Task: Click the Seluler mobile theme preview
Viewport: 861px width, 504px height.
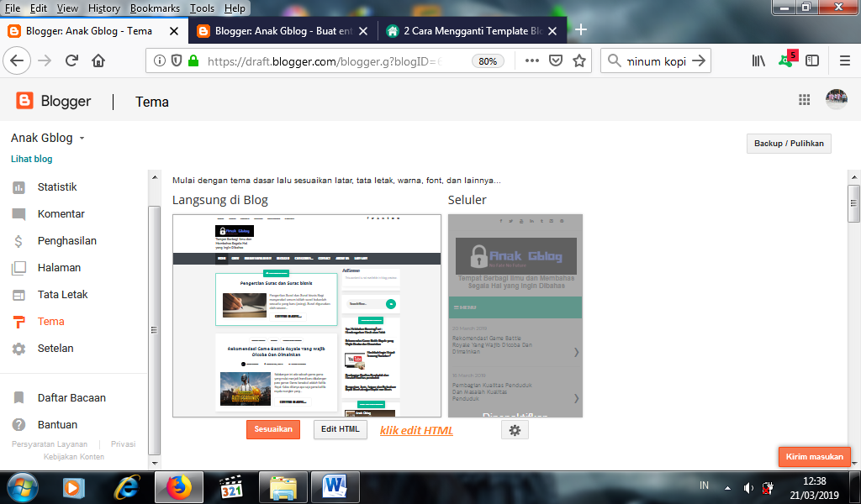Action: tap(515, 316)
